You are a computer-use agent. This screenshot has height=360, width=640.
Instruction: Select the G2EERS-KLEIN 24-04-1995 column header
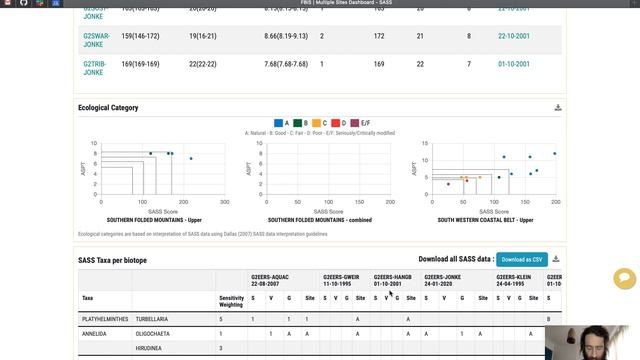coord(513,280)
